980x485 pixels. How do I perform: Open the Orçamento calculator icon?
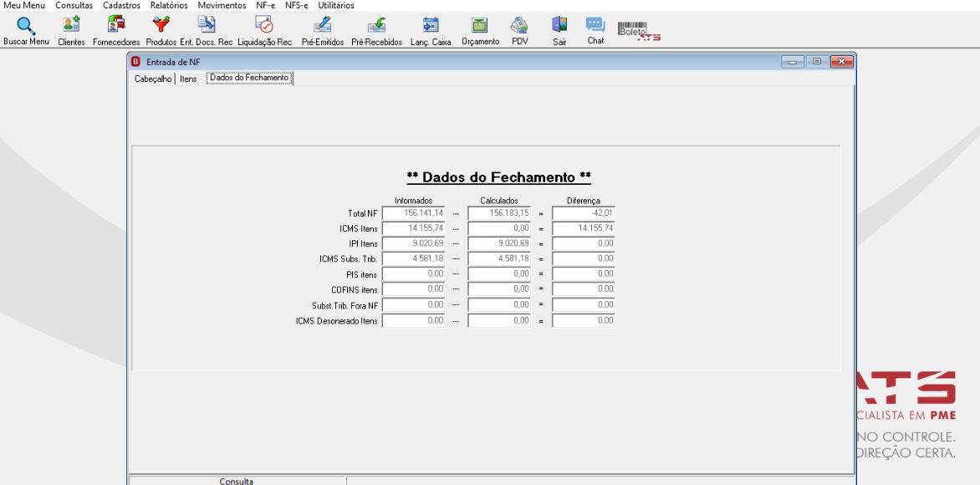(x=480, y=31)
